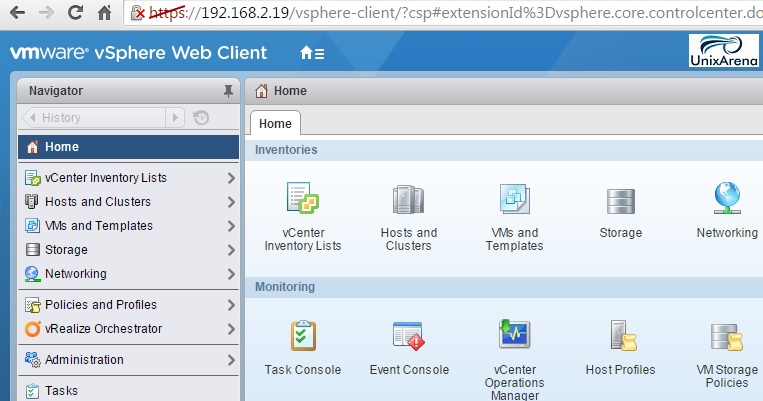
Task: Select VMs and Templates in Navigator
Action: click(x=128, y=226)
